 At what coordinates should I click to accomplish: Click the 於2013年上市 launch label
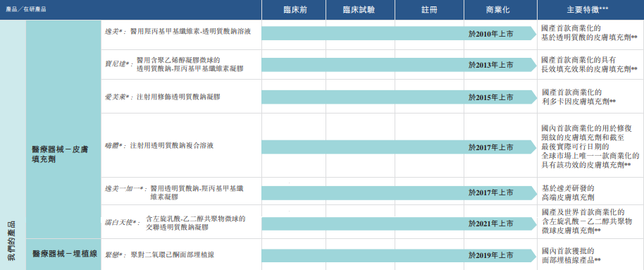tap(491, 65)
